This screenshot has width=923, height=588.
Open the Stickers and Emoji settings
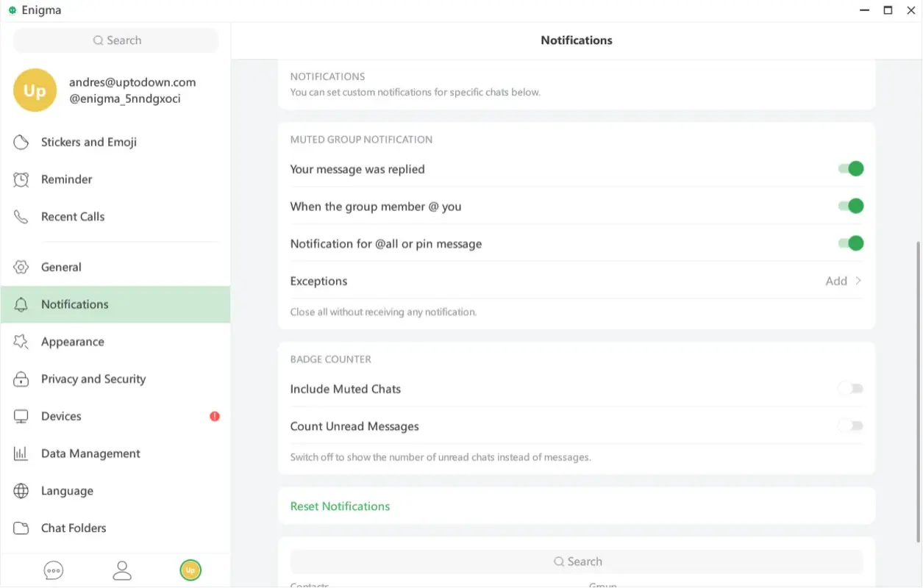pyautogui.click(x=88, y=142)
